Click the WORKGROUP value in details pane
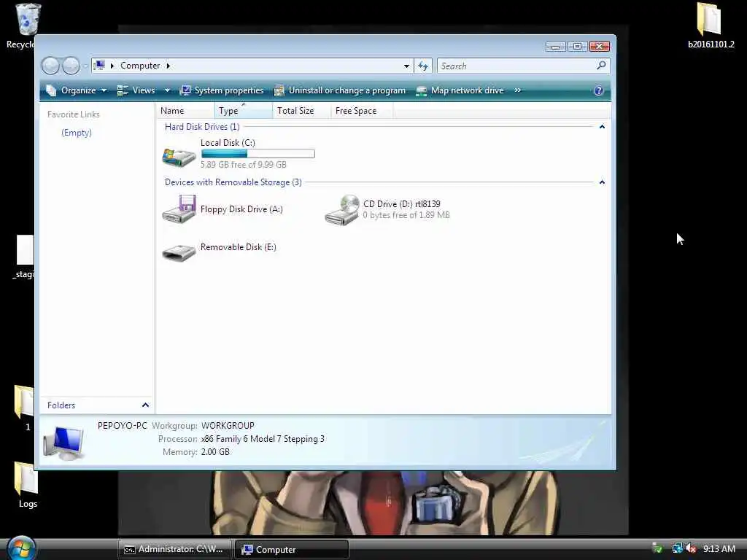 click(228, 426)
